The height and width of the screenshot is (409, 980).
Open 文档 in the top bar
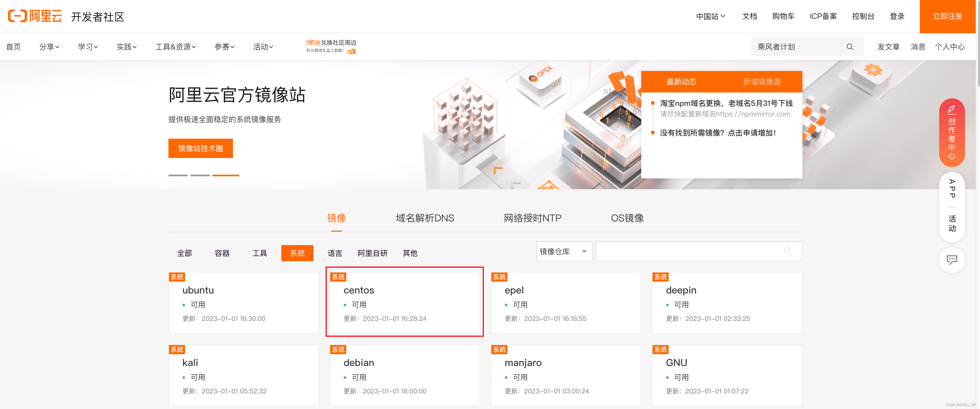tap(750, 16)
